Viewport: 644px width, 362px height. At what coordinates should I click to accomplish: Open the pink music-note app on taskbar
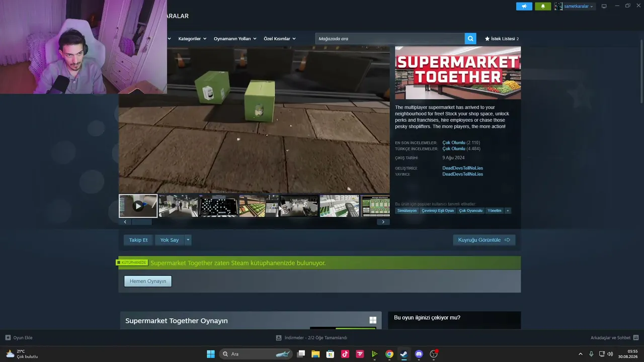[x=345, y=354]
